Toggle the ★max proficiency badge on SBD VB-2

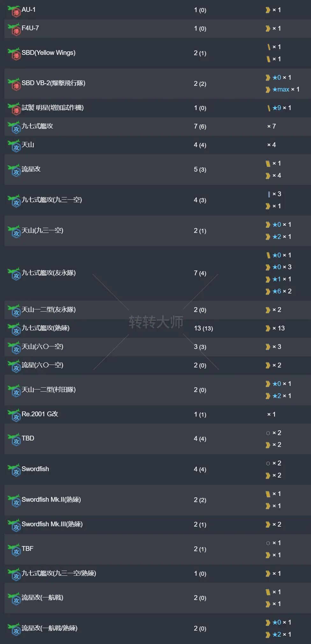click(x=282, y=89)
